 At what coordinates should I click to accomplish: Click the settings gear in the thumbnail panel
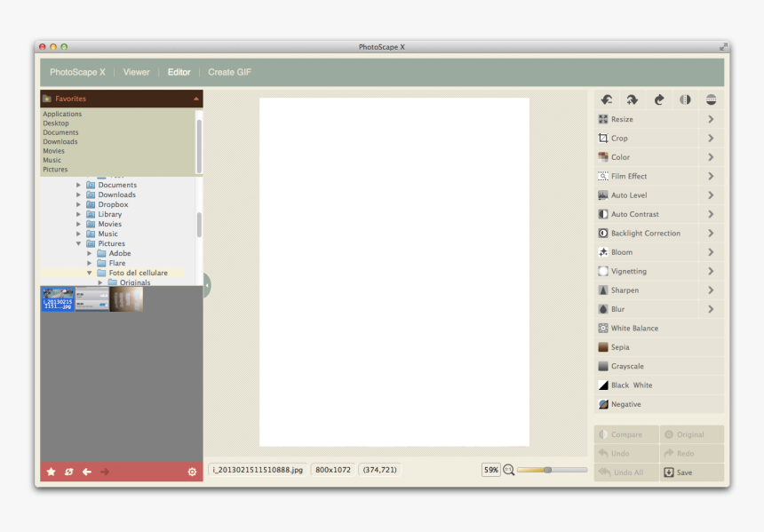click(192, 472)
